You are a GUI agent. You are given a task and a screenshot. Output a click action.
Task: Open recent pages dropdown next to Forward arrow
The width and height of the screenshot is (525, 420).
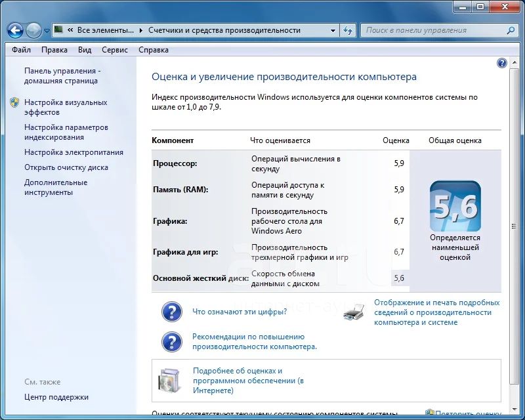pyautogui.click(x=47, y=30)
